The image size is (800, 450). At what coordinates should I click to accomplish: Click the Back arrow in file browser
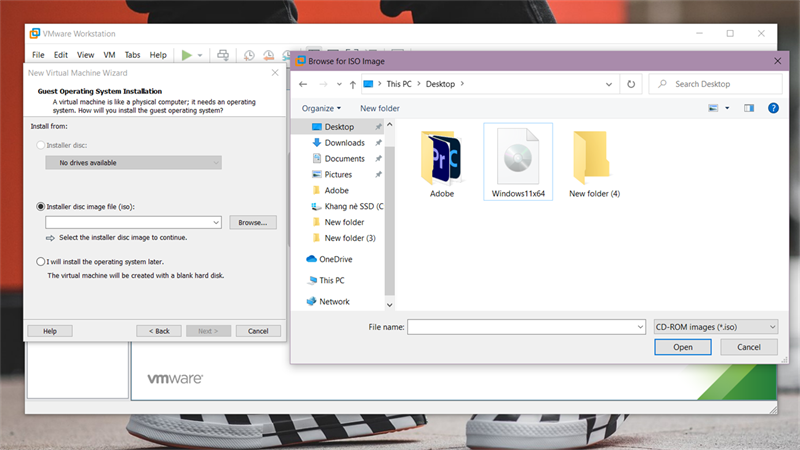pos(303,84)
